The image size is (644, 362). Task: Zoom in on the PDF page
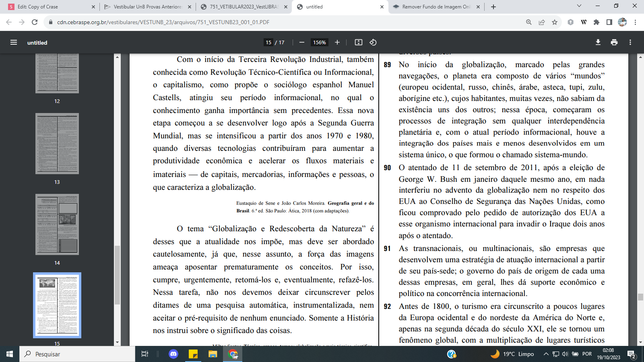pyautogui.click(x=337, y=42)
